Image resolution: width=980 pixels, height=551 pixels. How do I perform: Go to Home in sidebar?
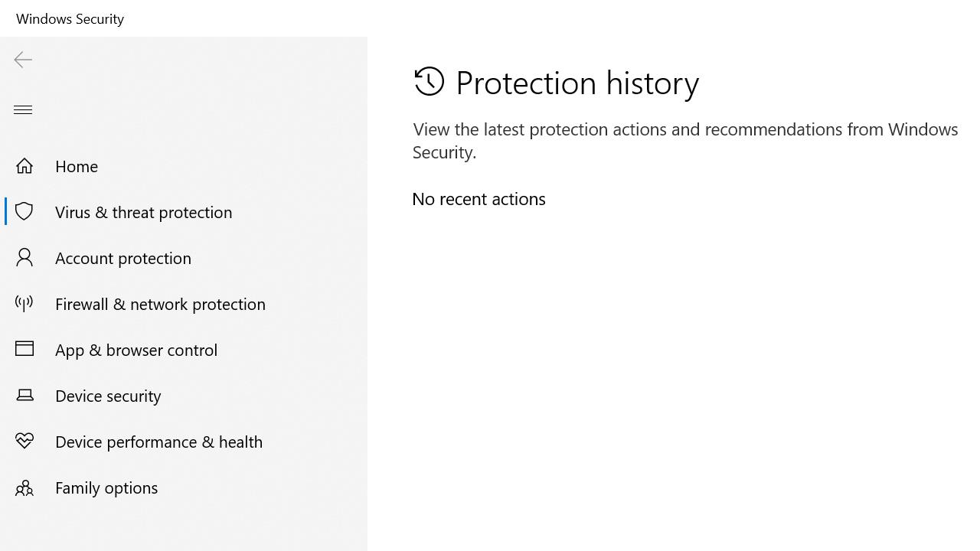[x=77, y=166]
